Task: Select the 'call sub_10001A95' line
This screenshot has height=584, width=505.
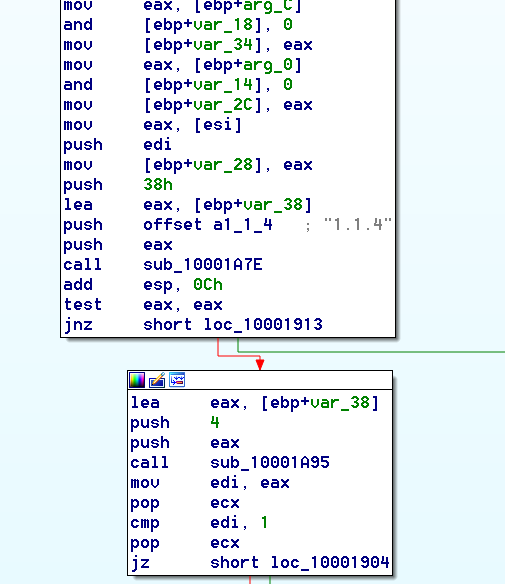Action: 230,463
